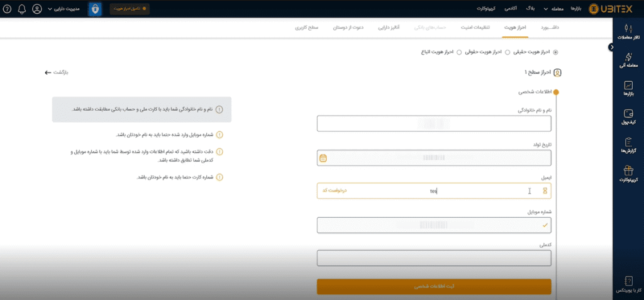
Task: Switch to the سطح کاربری tab
Action: [306, 28]
